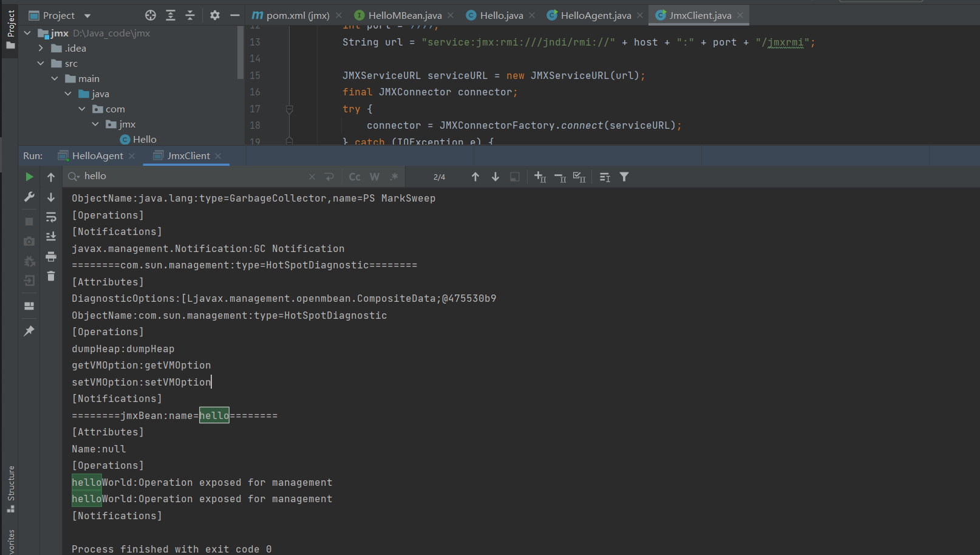980x555 pixels.
Task: Clear all console output with trash icon
Action: 51,276
